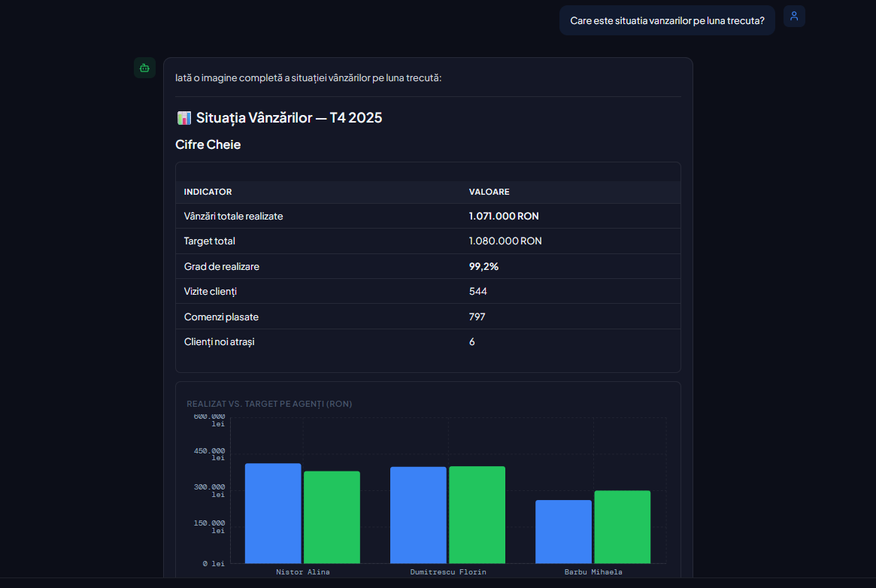Screen dimensions: 876x588
Task: Click the INDICATOR column header
Action: [208, 192]
